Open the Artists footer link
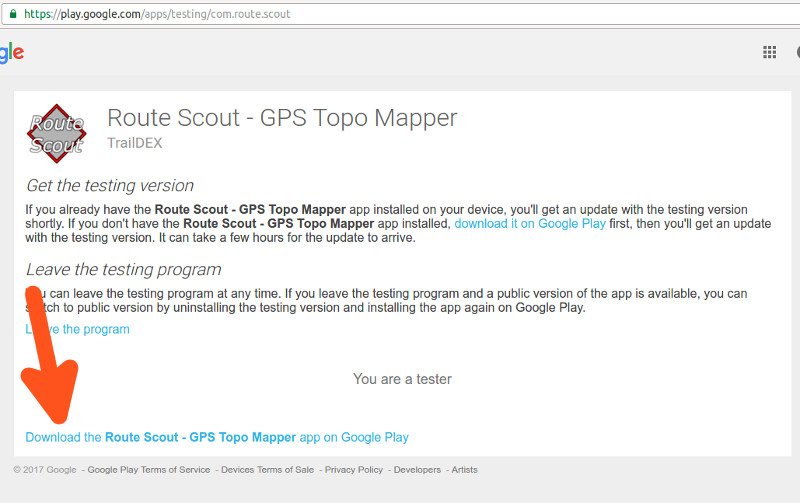 click(464, 470)
